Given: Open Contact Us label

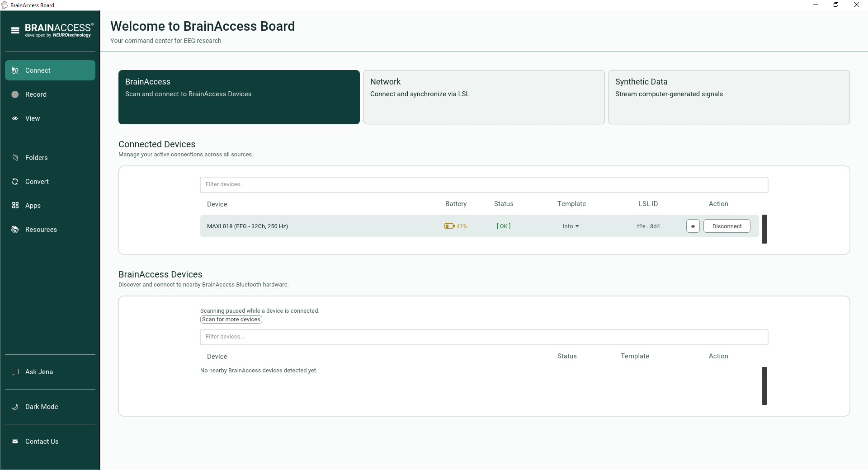Looking at the screenshot, I should 42,442.
